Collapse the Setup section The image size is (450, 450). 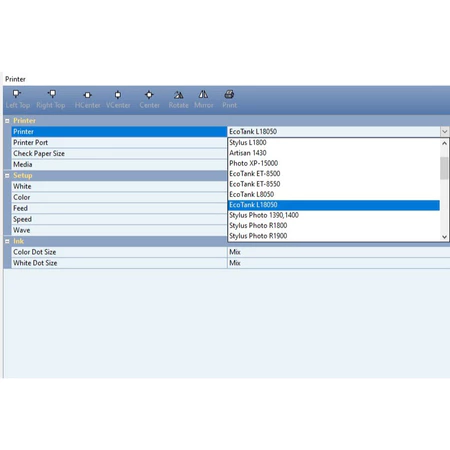point(7,175)
